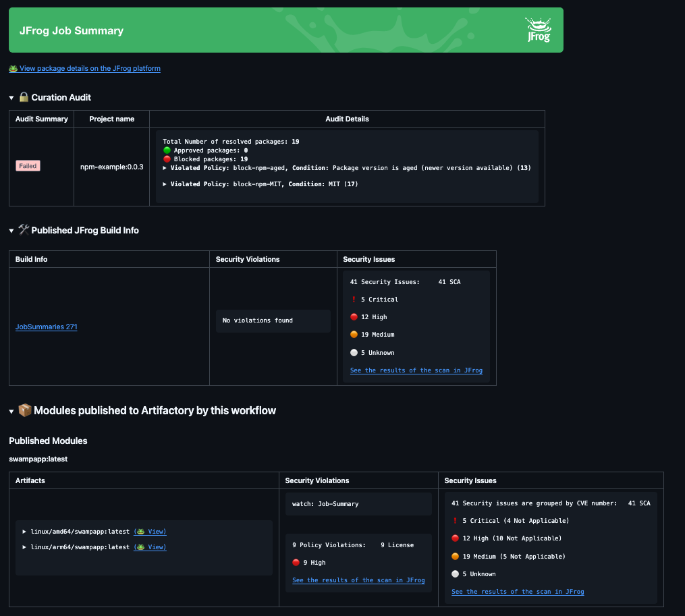Click Security Issues header in modules table
685x616 pixels.
pos(470,480)
